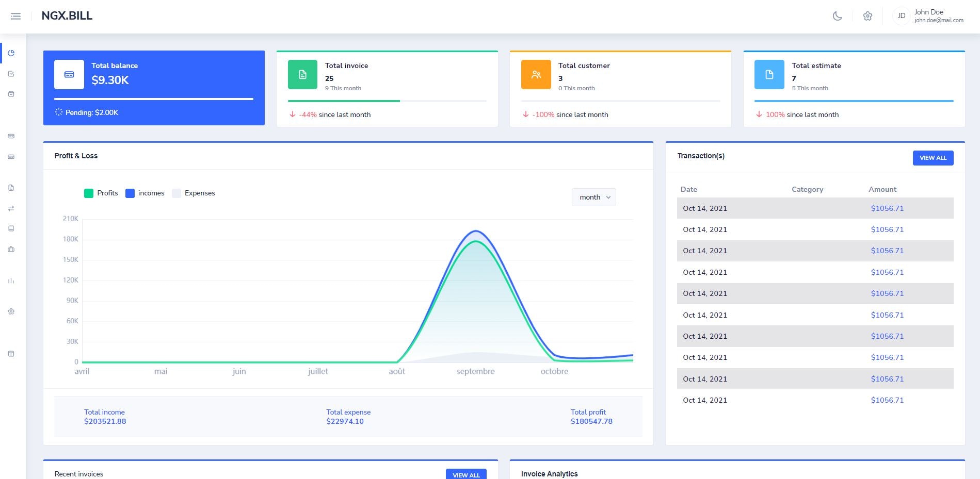Click the credit-card payments icon in the sidebar

coord(11,136)
